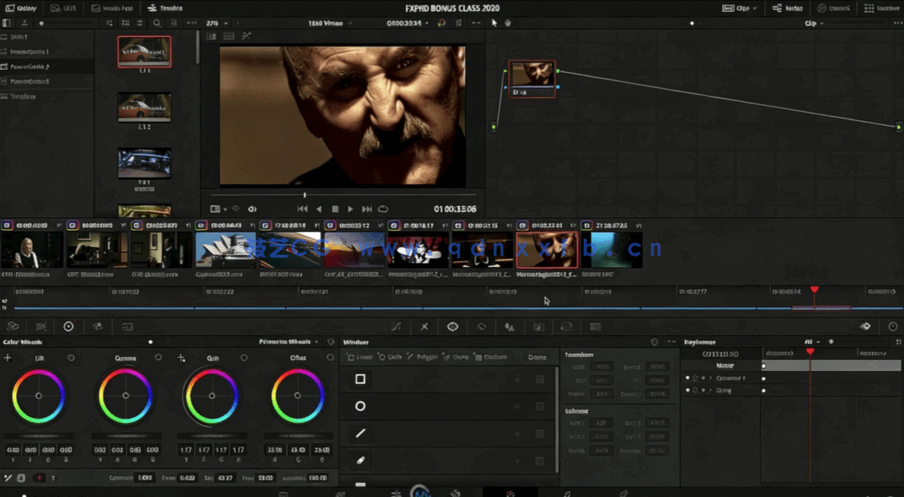Jump to first frame in viewer
904x497 pixels.
coord(302,209)
